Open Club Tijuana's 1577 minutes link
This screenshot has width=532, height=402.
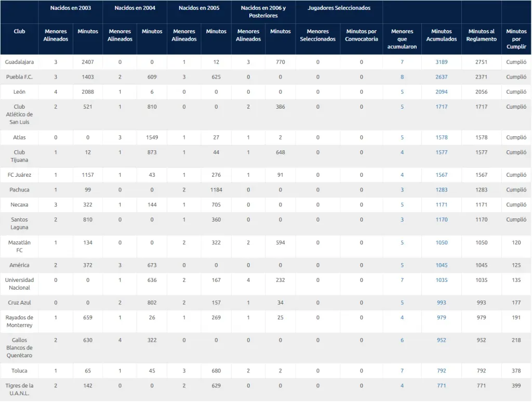(x=441, y=152)
